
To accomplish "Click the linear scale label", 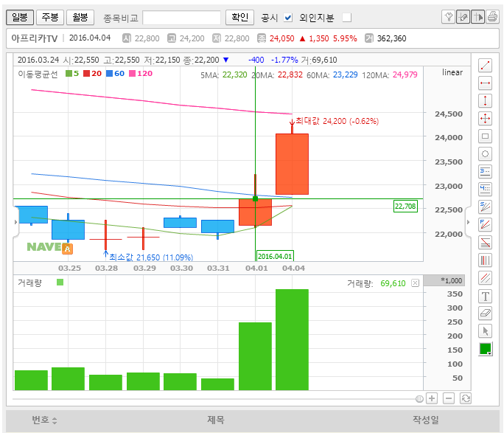I will [x=452, y=72].
